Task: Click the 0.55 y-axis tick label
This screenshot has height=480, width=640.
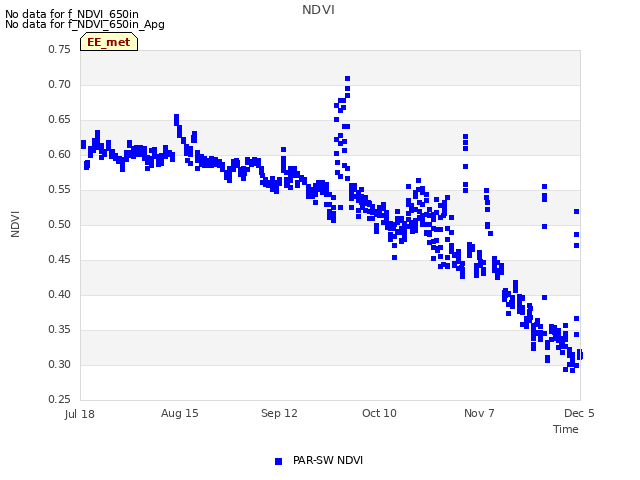Action: point(60,189)
